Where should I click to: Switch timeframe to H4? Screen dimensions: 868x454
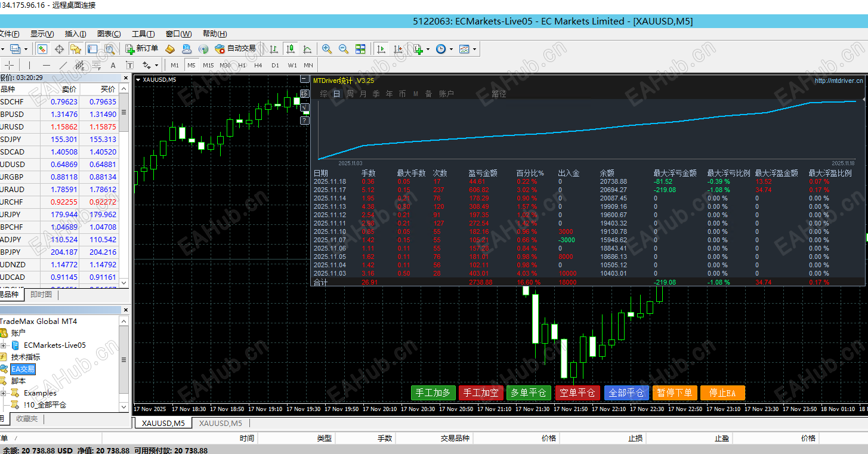tap(258, 65)
